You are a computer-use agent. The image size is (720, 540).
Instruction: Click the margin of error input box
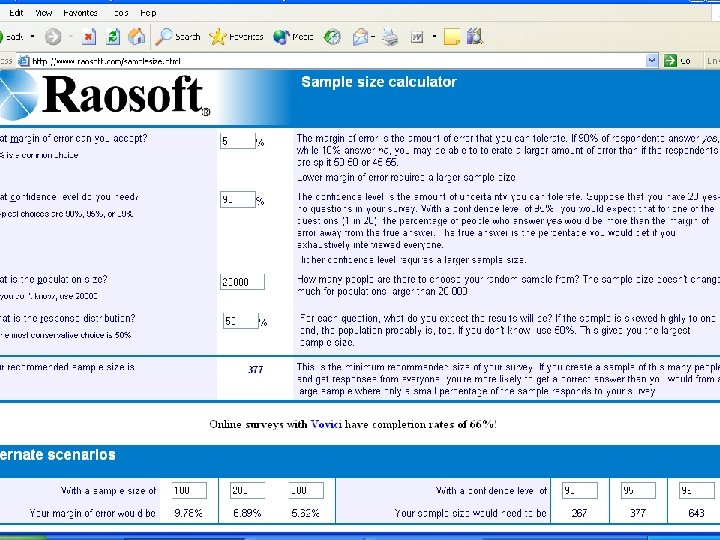click(x=237, y=141)
